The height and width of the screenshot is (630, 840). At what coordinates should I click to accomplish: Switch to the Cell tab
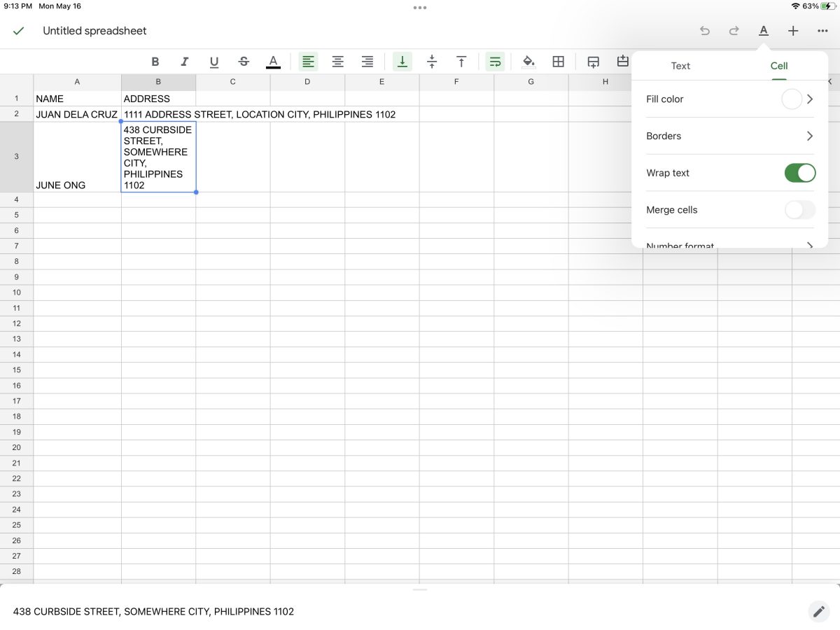pyautogui.click(x=779, y=66)
